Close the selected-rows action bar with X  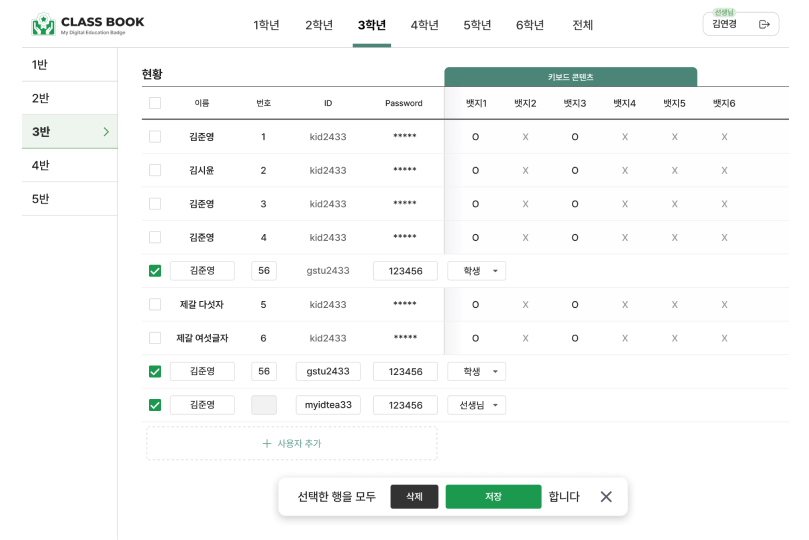606,496
